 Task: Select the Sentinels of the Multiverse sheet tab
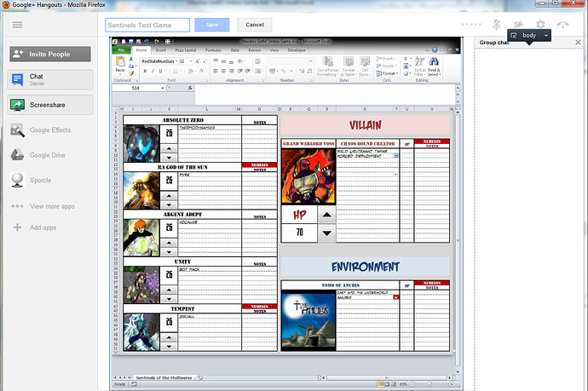pos(164,377)
